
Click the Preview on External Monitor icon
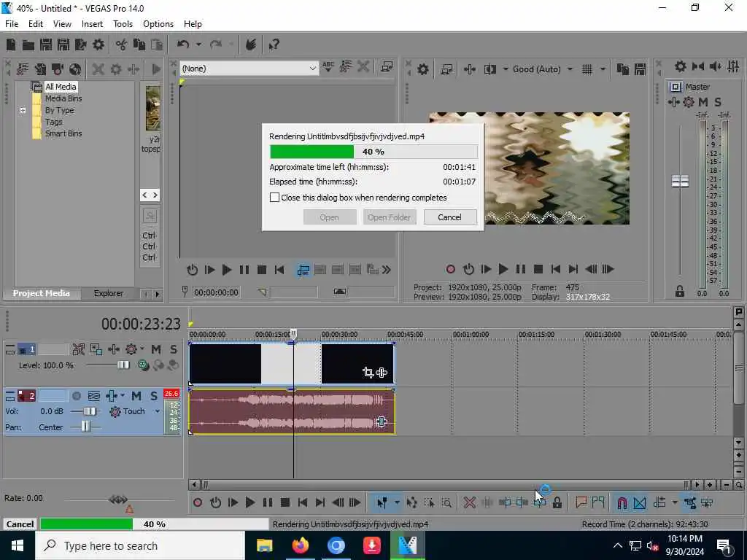pyautogui.click(x=446, y=69)
